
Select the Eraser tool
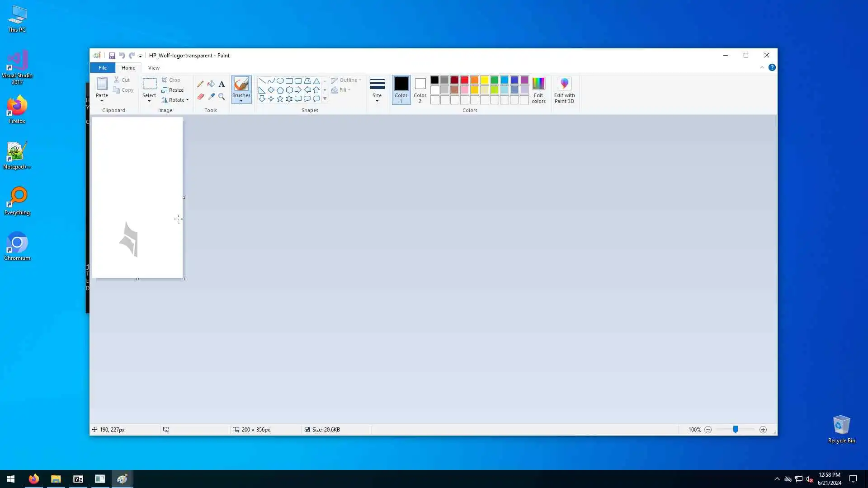pyautogui.click(x=200, y=96)
